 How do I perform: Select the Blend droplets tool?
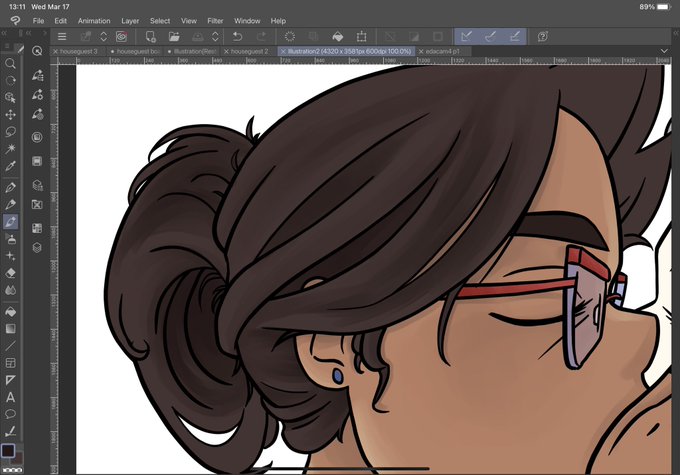[10, 290]
